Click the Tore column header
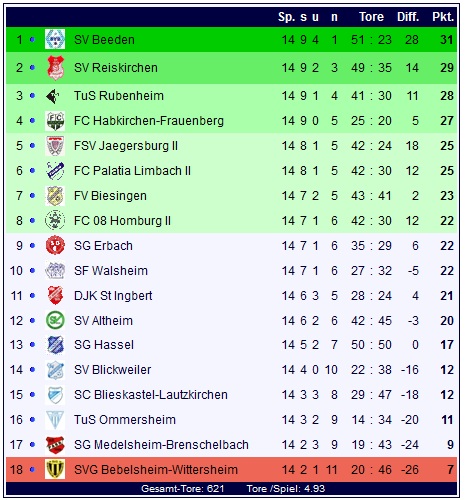 click(x=371, y=17)
